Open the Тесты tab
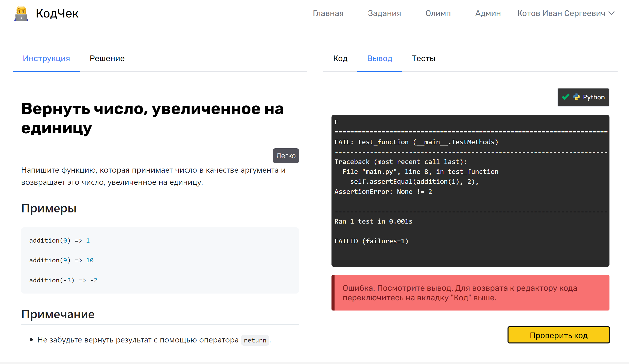 click(423, 59)
